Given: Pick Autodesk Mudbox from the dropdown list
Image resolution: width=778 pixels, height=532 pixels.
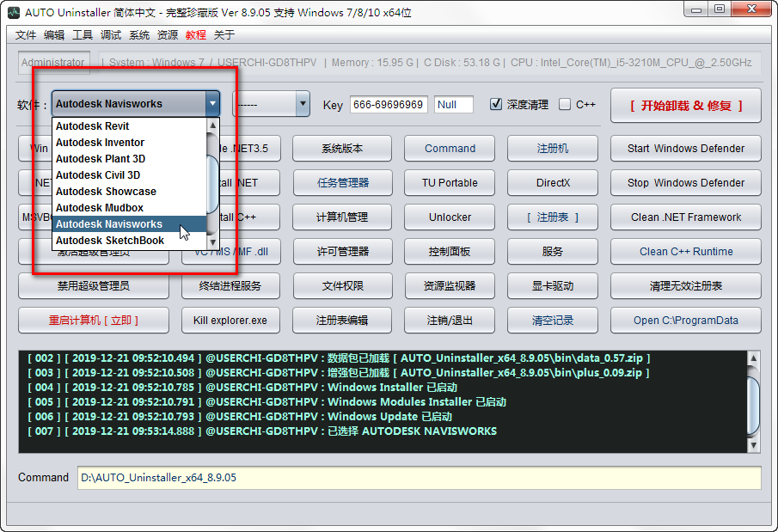Looking at the screenshot, I should click(129, 208).
